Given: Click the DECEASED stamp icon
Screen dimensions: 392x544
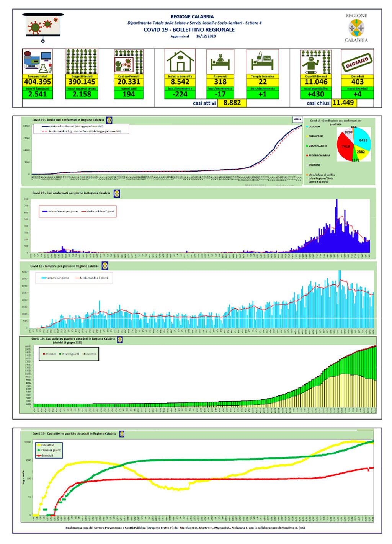Looking at the screenshot, I should point(357,62).
